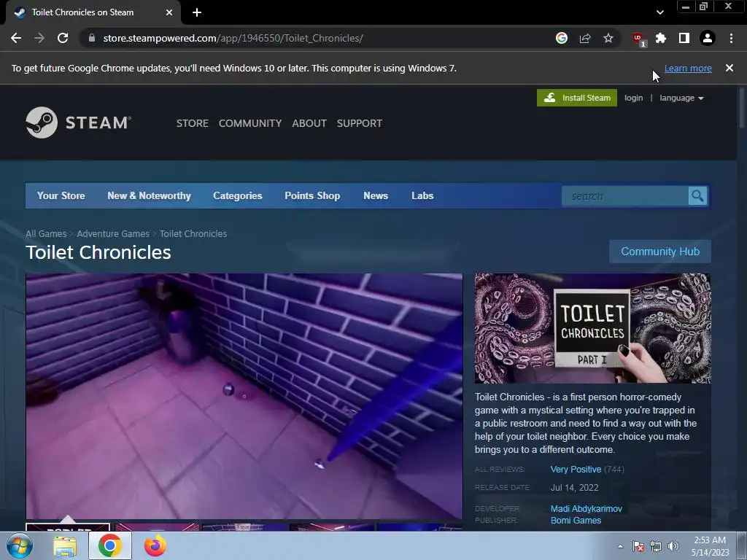
Task: Click the Chrome taskbar icon
Action: point(110,546)
